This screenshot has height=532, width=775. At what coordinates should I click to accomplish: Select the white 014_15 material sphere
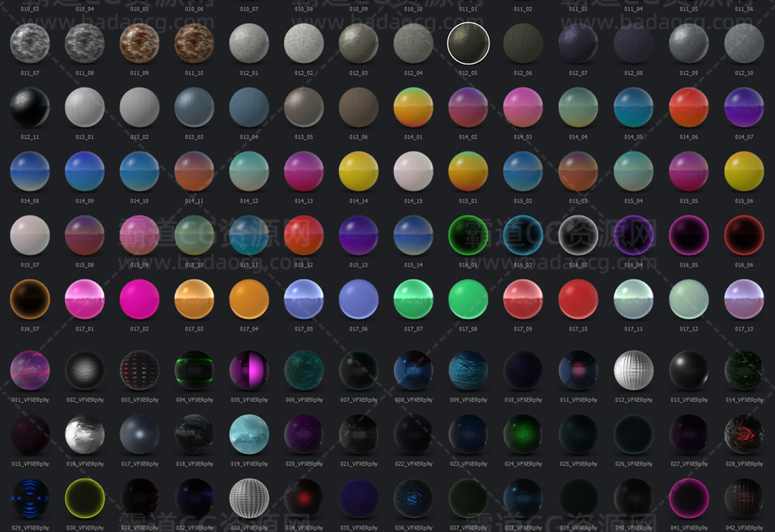click(414, 171)
